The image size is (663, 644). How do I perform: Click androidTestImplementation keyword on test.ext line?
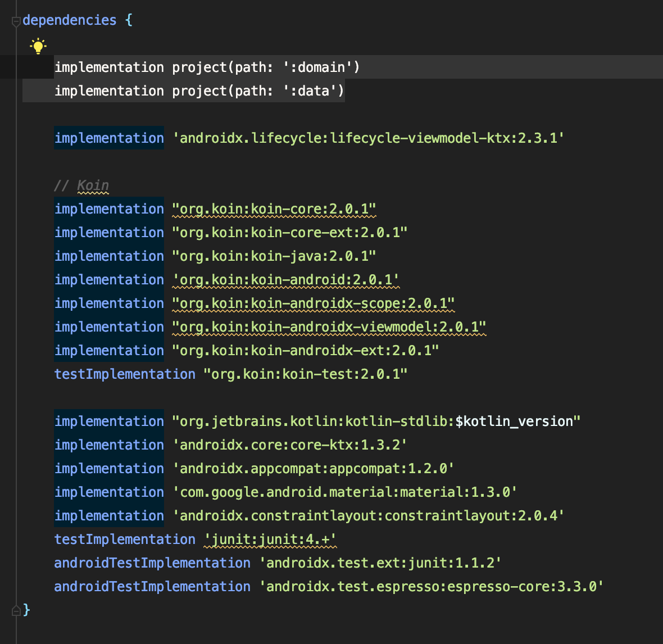tap(152, 563)
